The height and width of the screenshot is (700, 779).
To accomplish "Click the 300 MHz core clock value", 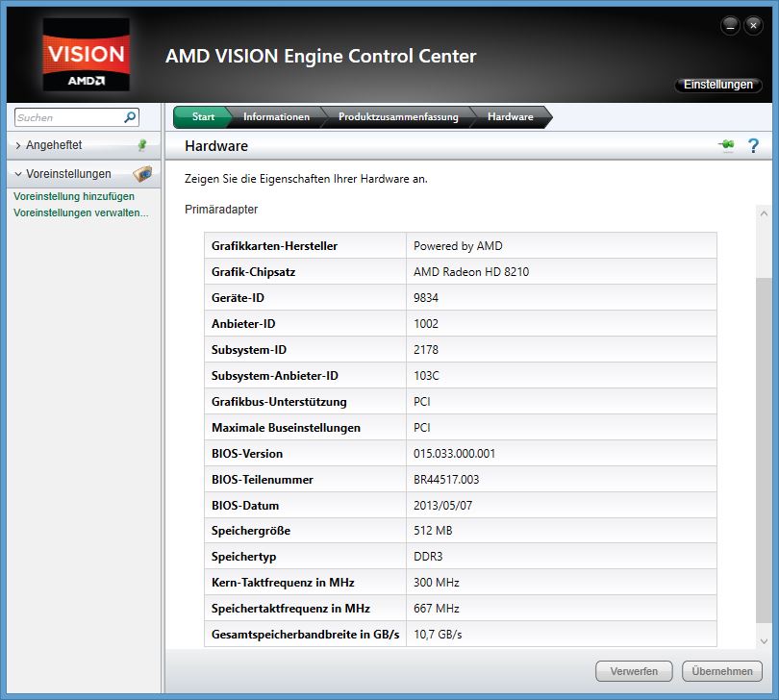I will 437,583.
